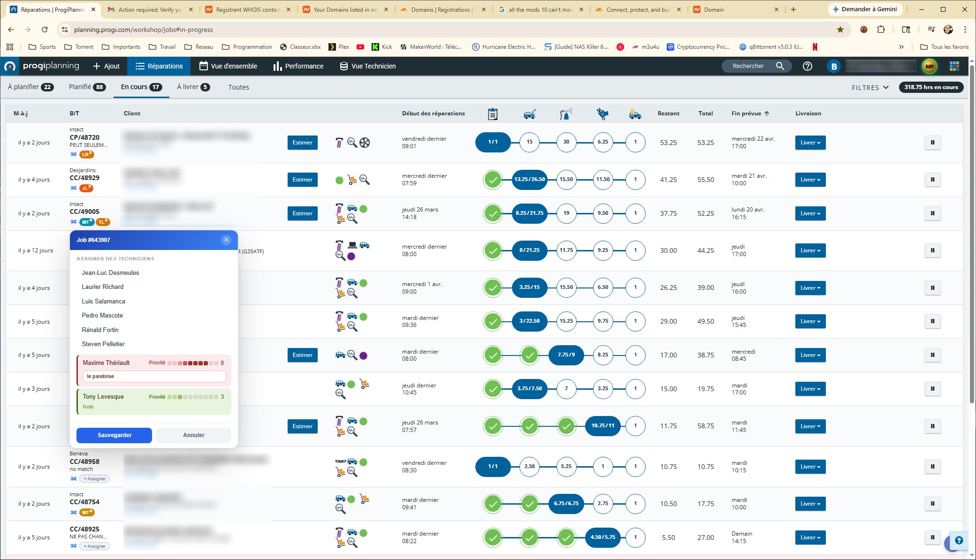This screenshot has height=560, width=976.
Task: Pause the CP/48720 repair job
Action: 932,143
